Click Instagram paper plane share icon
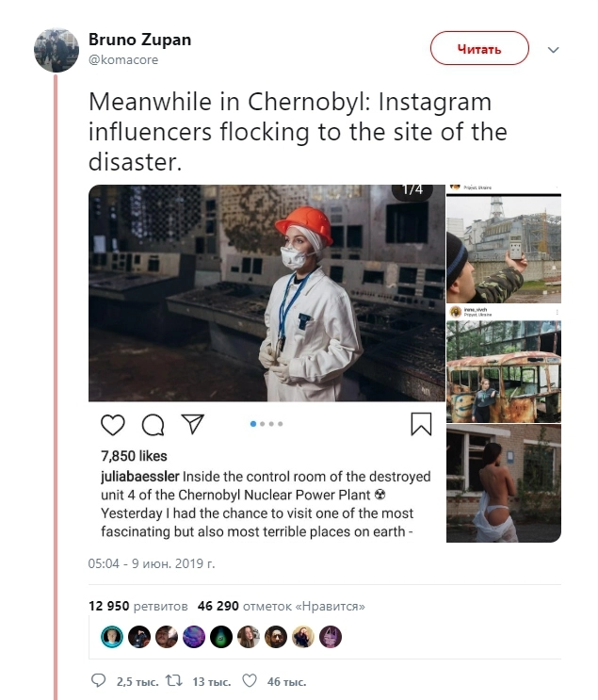 [x=192, y=425]
